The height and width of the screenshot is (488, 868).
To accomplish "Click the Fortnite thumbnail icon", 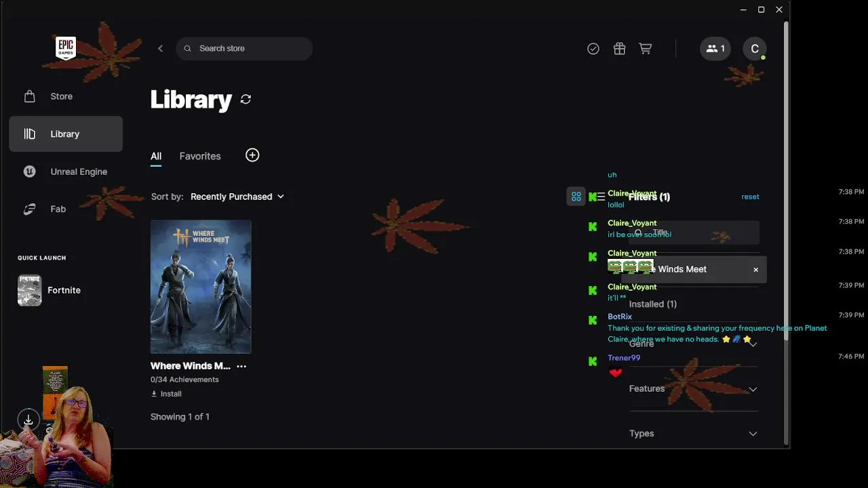I will point(29,290).
